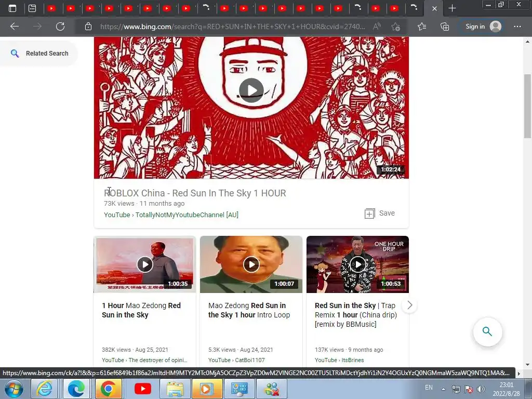Viewport: 532px width, 399px height.
Task: Click the EN language indicator
Action: point(429,388)
